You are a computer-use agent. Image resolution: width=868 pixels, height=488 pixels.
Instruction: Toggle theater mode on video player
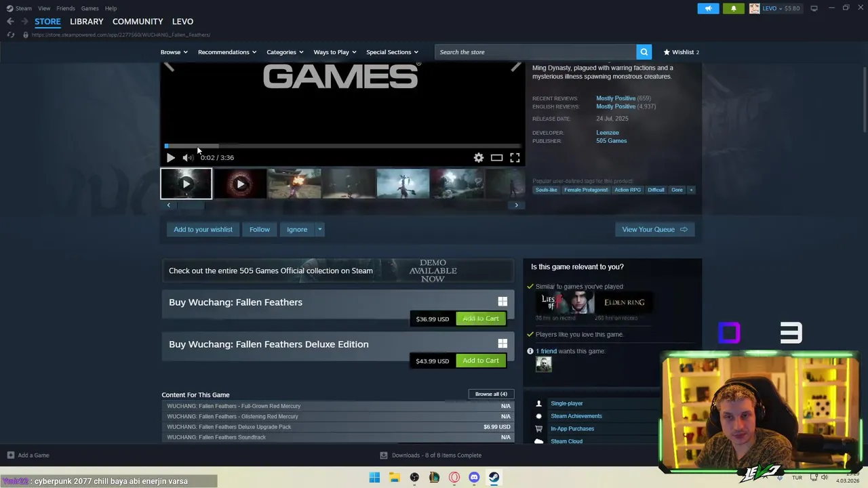tap(496, 157)
